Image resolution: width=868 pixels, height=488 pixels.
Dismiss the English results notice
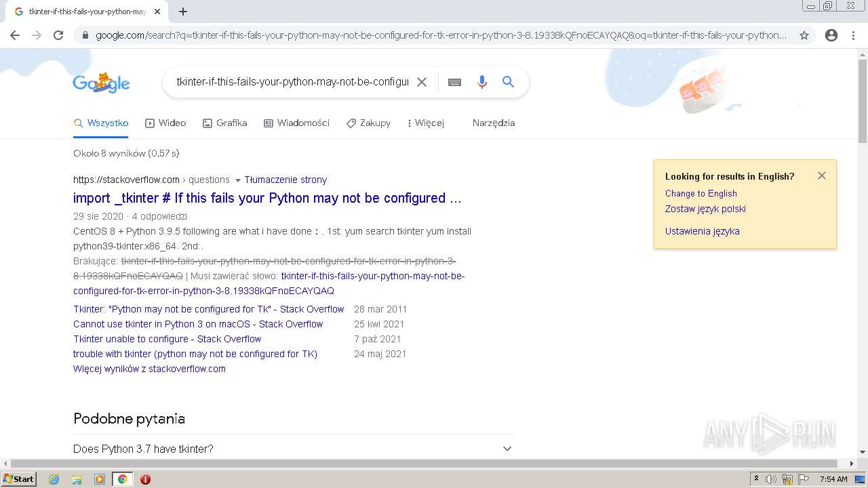click(822, 176)
